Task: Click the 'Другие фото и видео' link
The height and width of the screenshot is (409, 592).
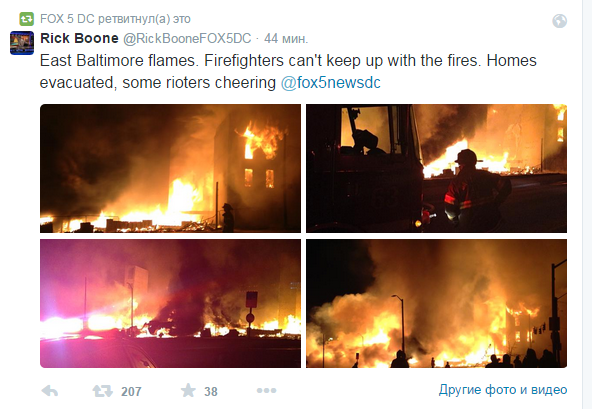Action: pyautogui.click(x=503, y=390)
